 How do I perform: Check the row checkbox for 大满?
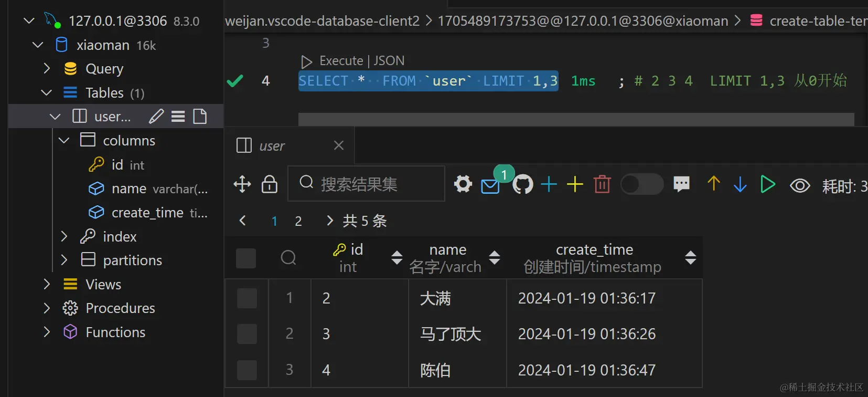(247, 298)
